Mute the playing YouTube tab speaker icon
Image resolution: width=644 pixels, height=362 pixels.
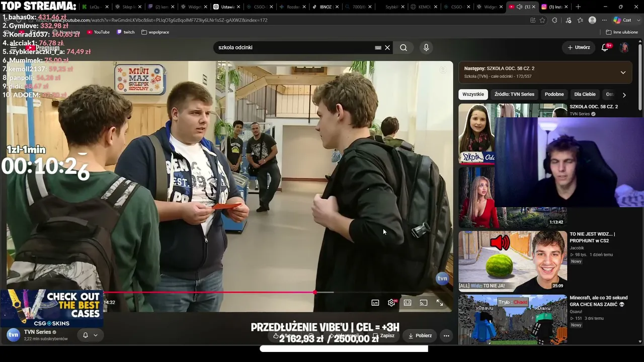(x=519, y=7)
